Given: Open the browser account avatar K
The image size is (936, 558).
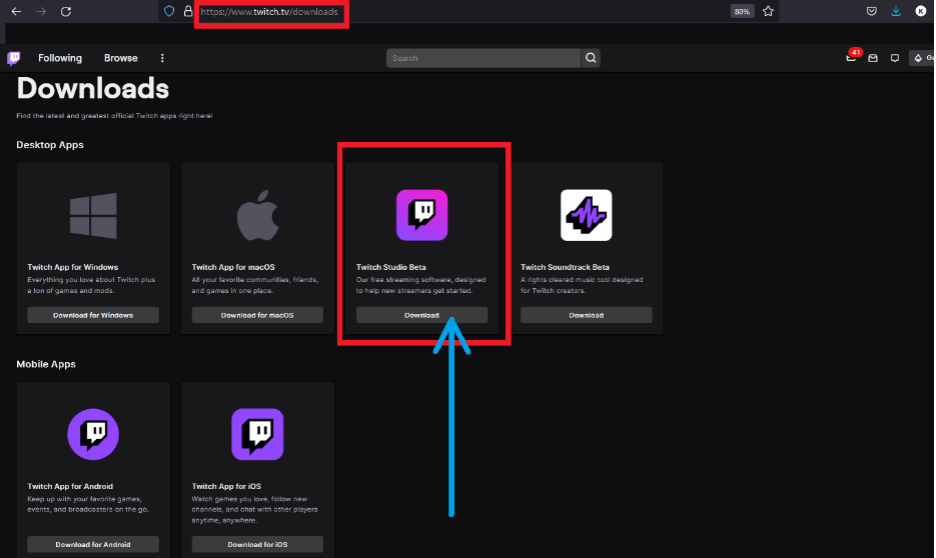Looking at the screenshot, I should [x=920, y=11].
